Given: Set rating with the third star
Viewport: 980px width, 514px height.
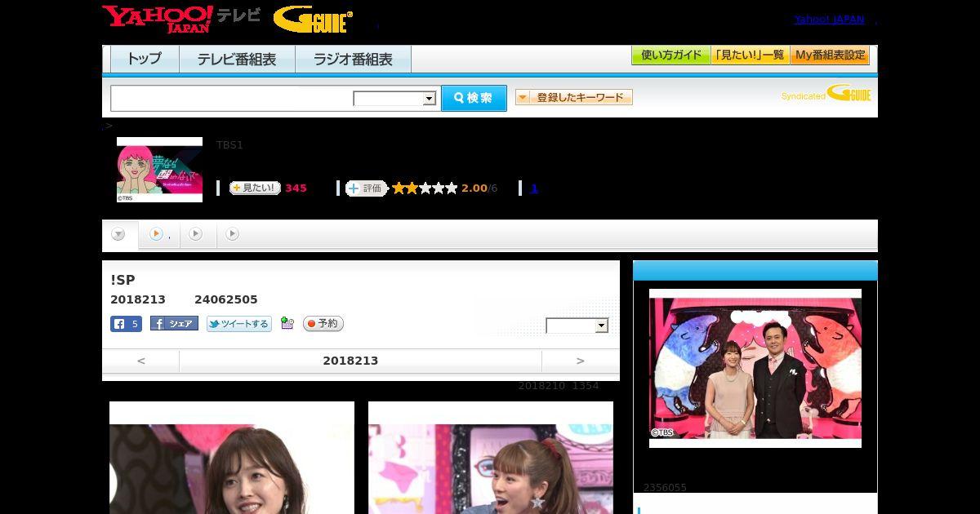Looking at the screenshot, I should 425,188.
